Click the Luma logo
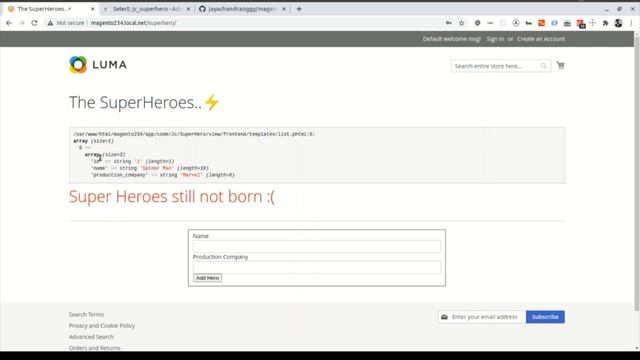640x360 pixels. tap(98, 64)
